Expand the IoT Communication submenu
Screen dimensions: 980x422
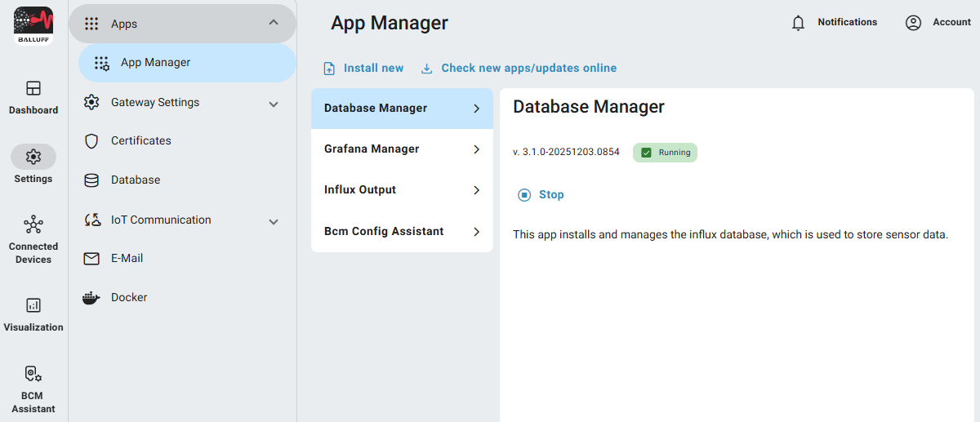tap(274, 221)
